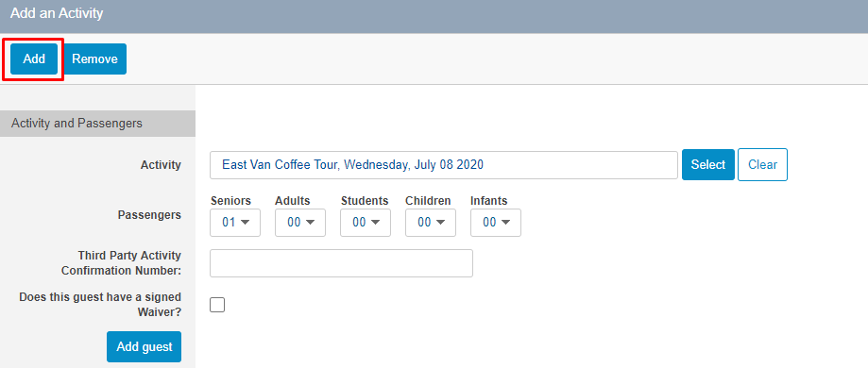This screenshot has height=368, width=868.
Task: Click the Add guest button
Action: (x=144, y=347)
